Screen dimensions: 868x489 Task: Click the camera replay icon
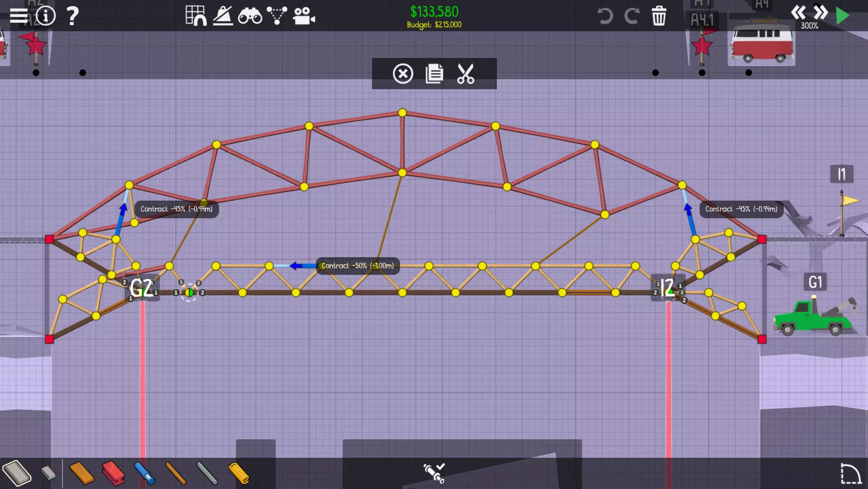pos(304,16)
